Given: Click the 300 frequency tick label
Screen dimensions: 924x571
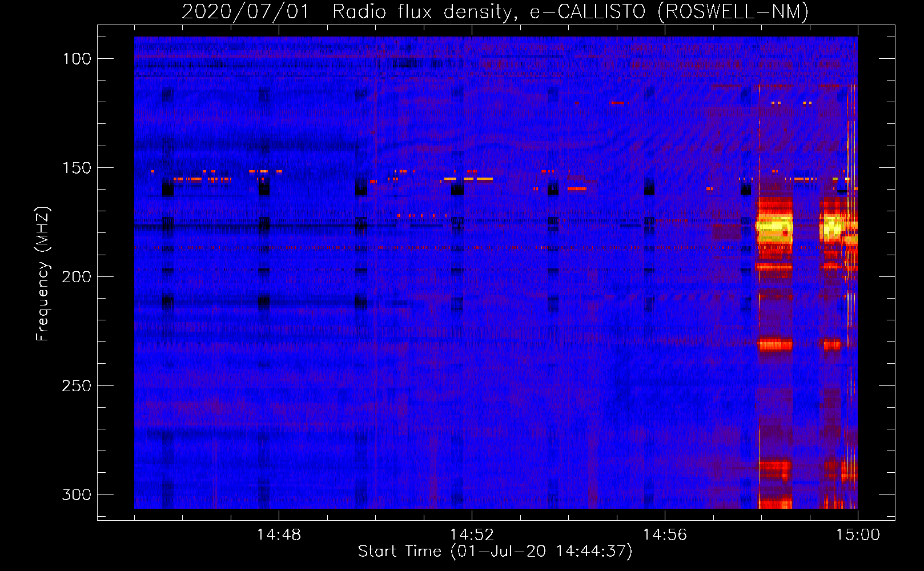Looking at the screenshot, I should 77,494.
